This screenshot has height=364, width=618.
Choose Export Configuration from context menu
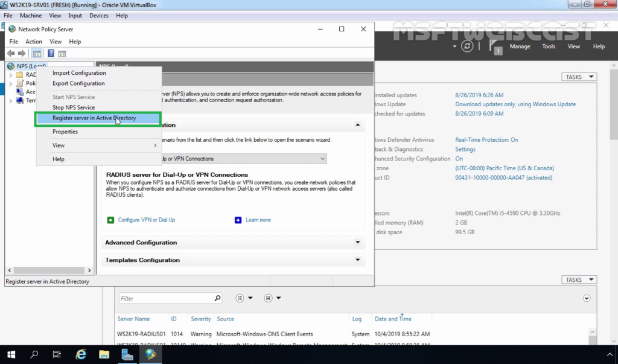(x=78, y=83)
